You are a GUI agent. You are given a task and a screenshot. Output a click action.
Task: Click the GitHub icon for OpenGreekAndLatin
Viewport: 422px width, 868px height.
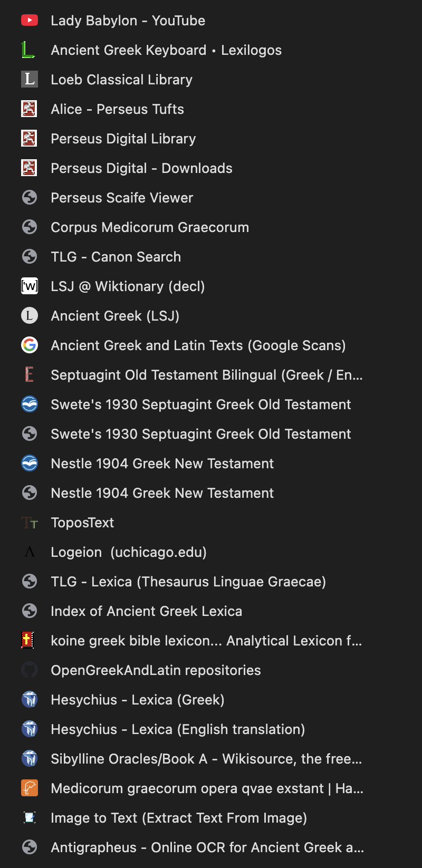coord(30,670)
